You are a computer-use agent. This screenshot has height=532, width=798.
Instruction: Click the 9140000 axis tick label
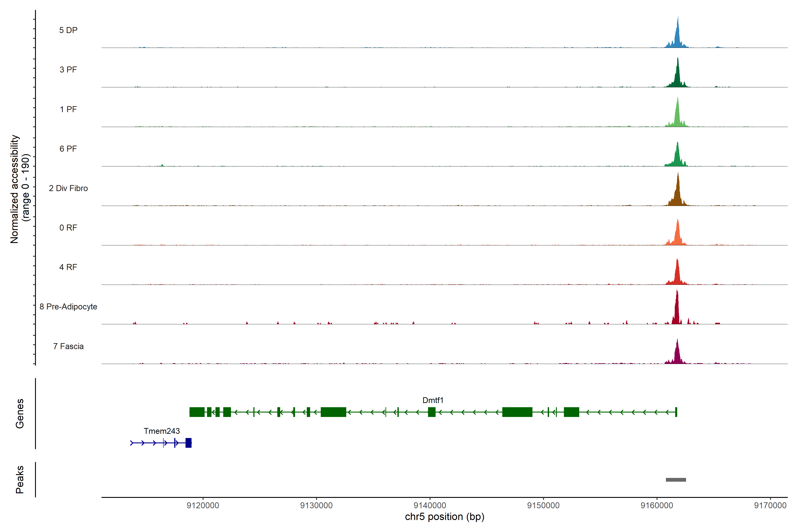(430, 505)
